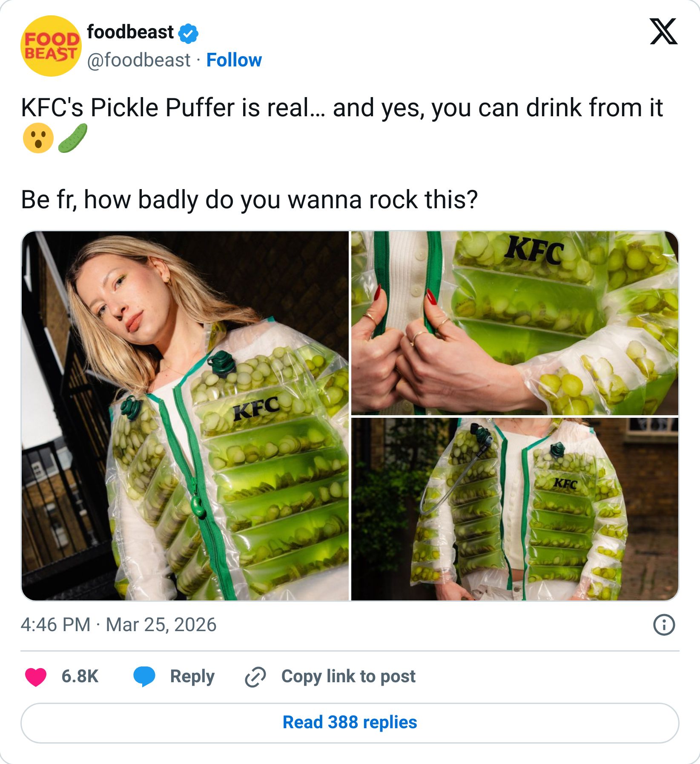Open the foodbeast display name link
Image resolution: width=700 pixels, height=764 pixels.
pyautogui.click(x=130, y=32)
